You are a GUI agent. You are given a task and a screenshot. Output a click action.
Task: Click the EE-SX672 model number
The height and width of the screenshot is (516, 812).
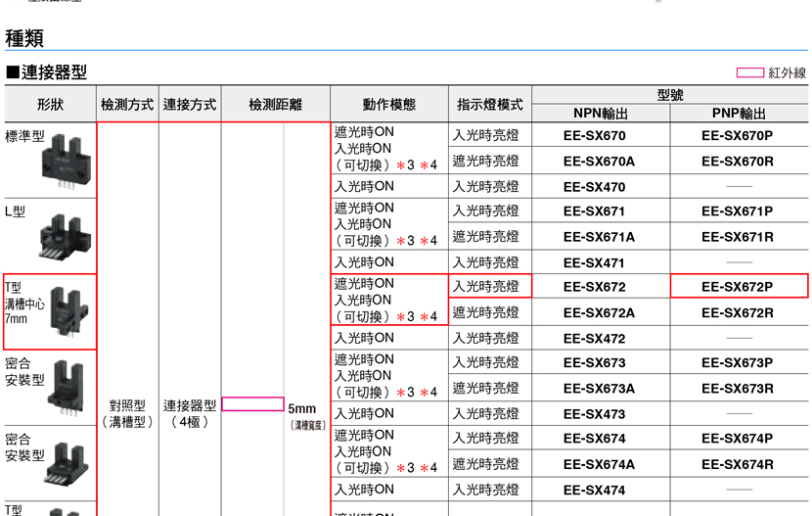[595, 287]
